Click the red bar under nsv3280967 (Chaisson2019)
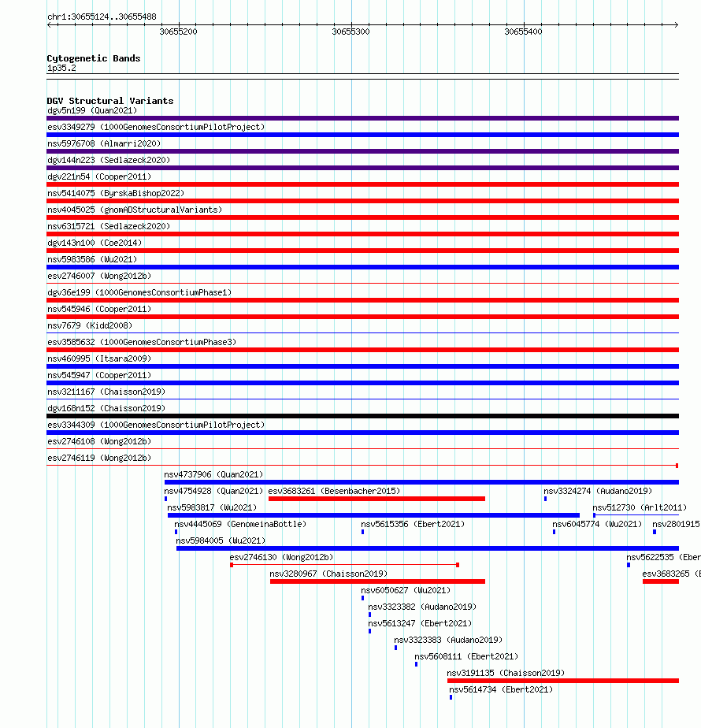This screenshot has height=728, width=701. (x=378, y=581)
